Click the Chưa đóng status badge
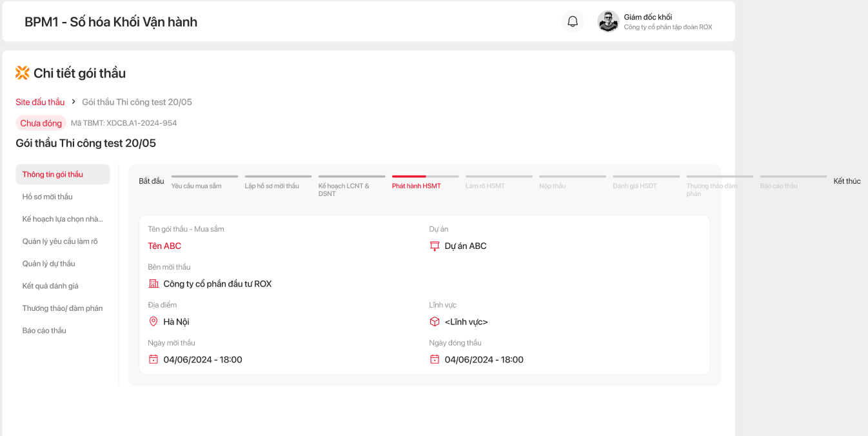The image size is (868, 436). [x=41, y=123]
